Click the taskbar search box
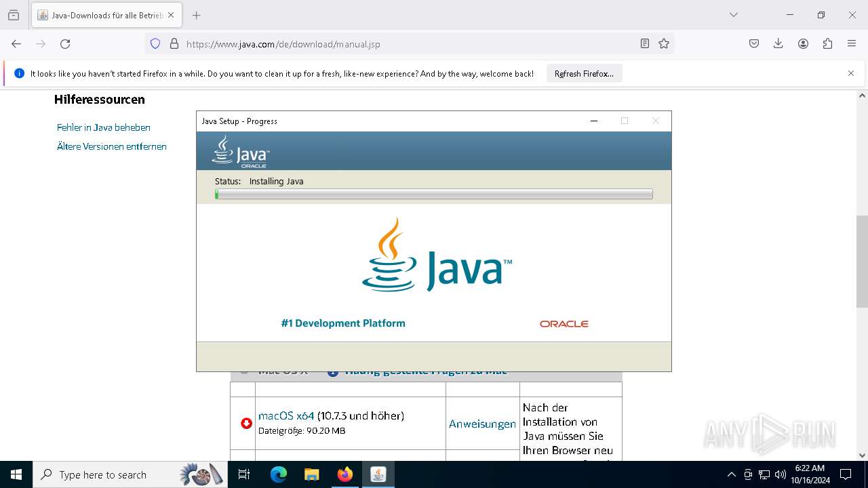 coord(129,474)
